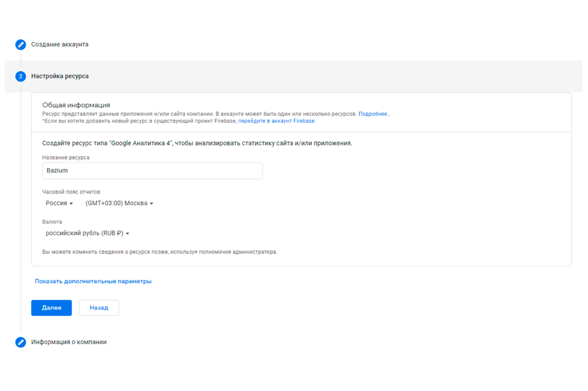This screenshot has width=588, height=391.
Task: Click the Назад button
Action: (99, 308)
